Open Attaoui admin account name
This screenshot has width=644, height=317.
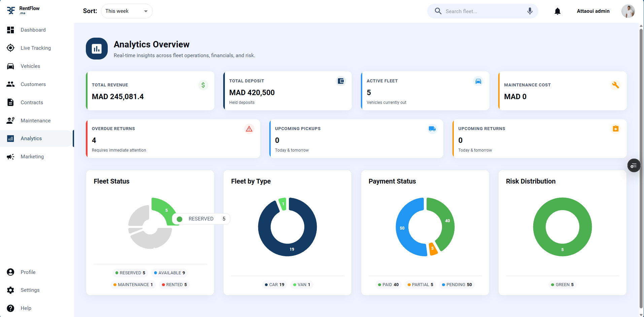tap(593, 11)
